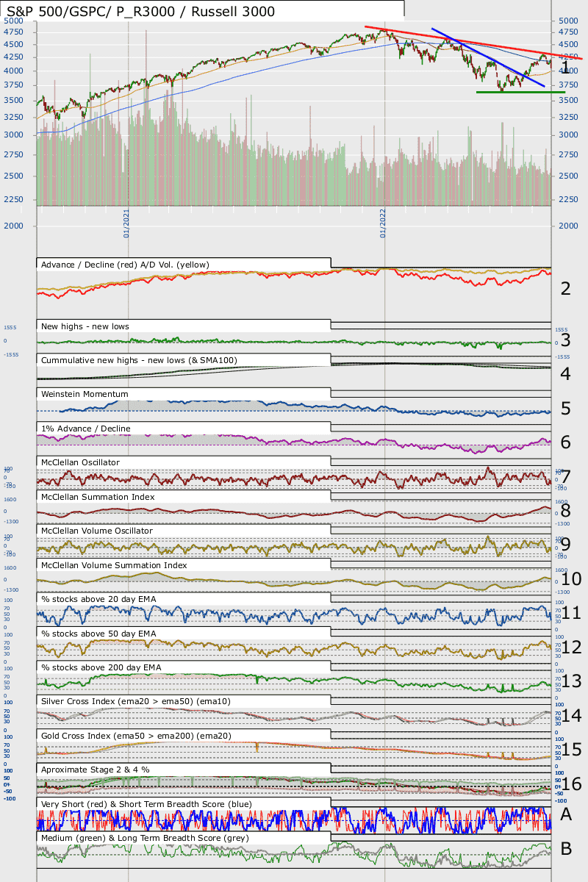The width and height of the screenshot is (588, 882).
Task: Click panel number 9 beside McClellan Volume Oscillator
Action: click(x=565, y=545)
